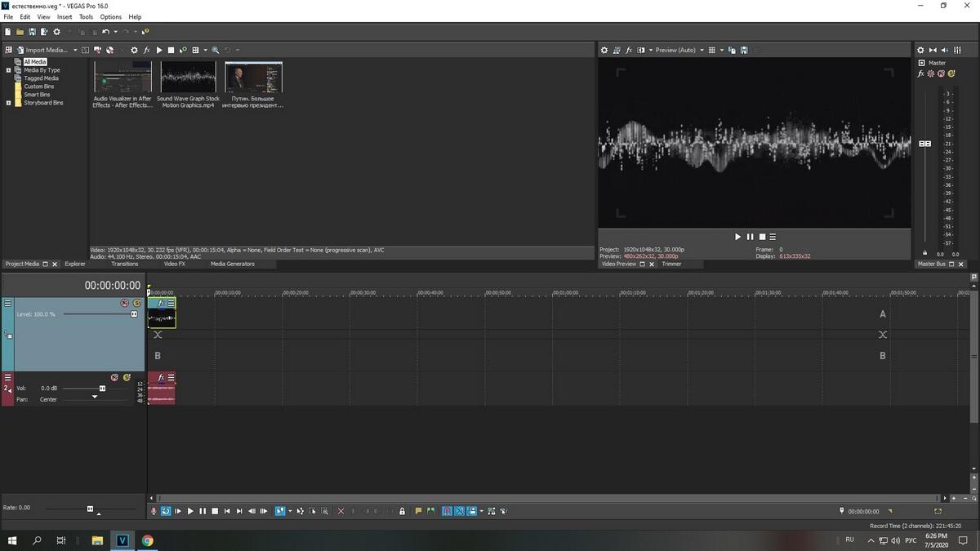Viewport: 980px width, 551px height.
Task: Expand the Media By Type tree node
Action: pyautogui.click(x=8, y=70)
